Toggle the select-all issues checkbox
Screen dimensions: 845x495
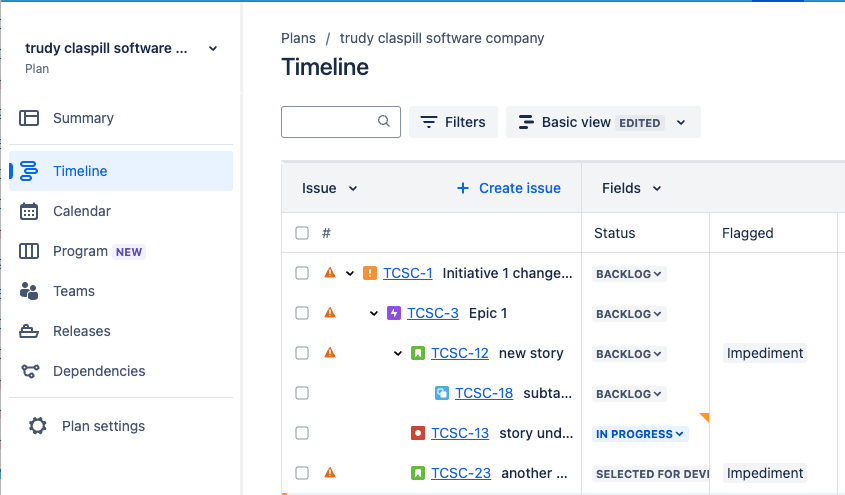click(x=302, y=233)
